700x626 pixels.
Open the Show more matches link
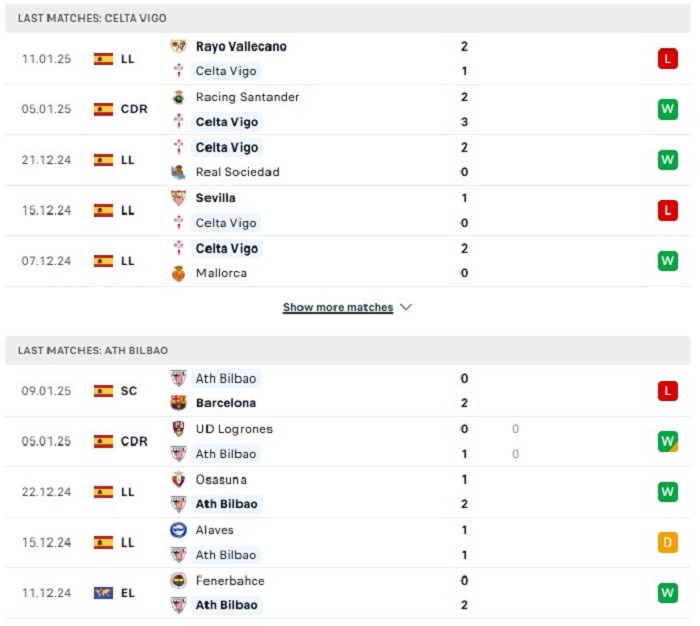(338, 307)
